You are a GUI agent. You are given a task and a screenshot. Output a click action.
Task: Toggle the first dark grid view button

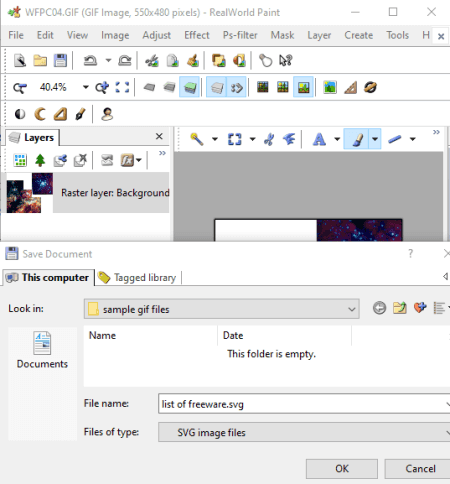(263, 87)
